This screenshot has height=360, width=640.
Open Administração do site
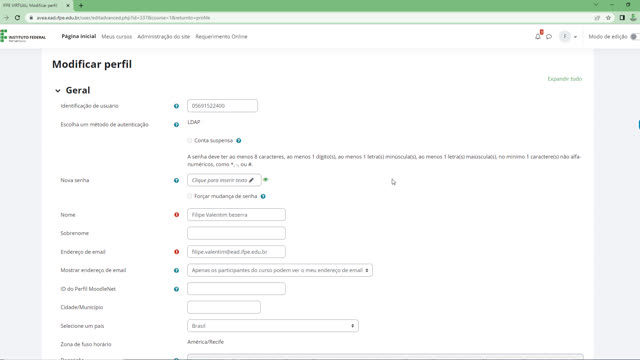tap(163, 37)
